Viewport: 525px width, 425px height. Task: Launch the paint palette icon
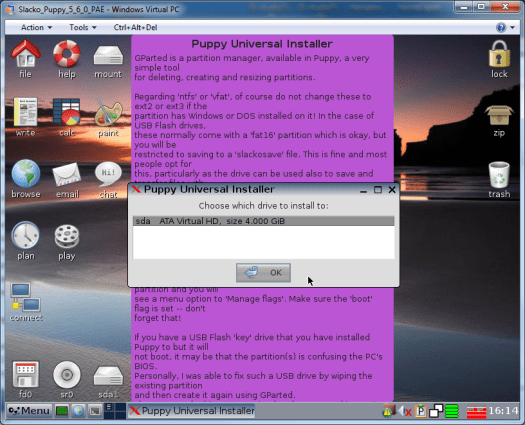coord(108,113)
